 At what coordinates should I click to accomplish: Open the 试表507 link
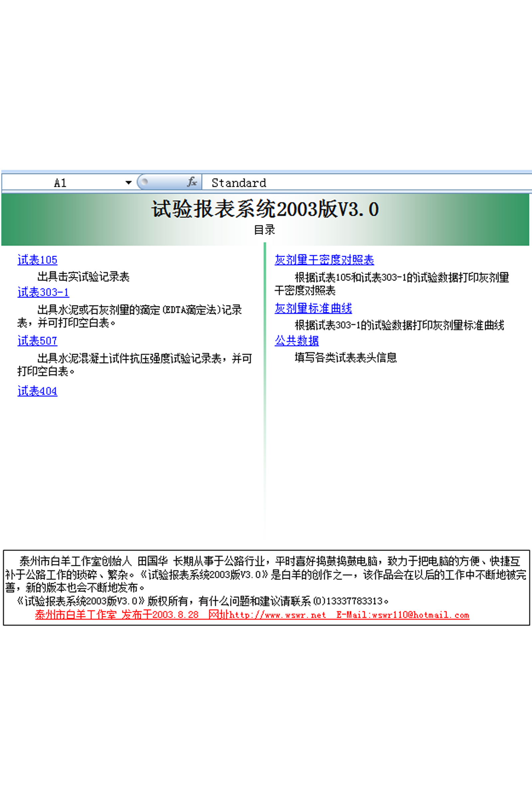(x=37, y=340)
